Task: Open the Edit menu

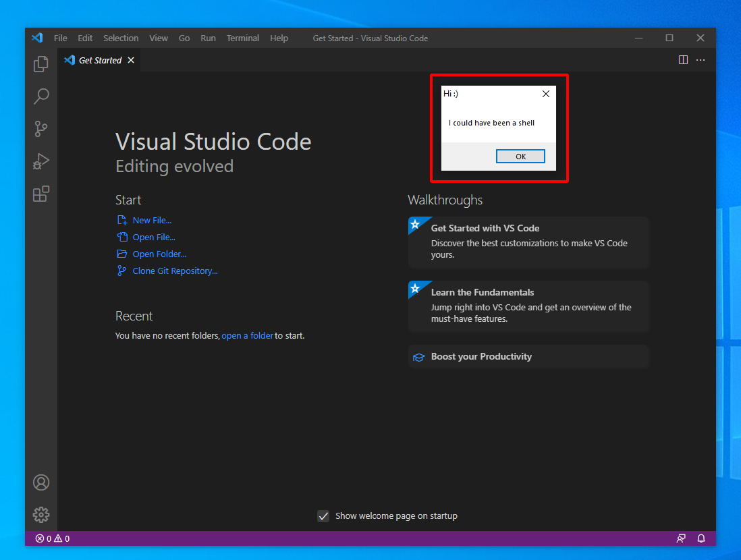Action: pos(85,38)
